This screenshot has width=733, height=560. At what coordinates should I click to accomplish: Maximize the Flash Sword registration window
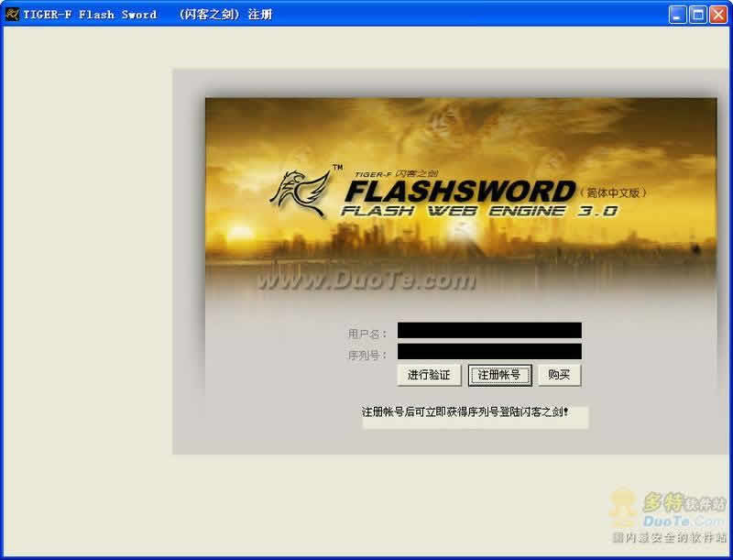[x=697, y=15]
